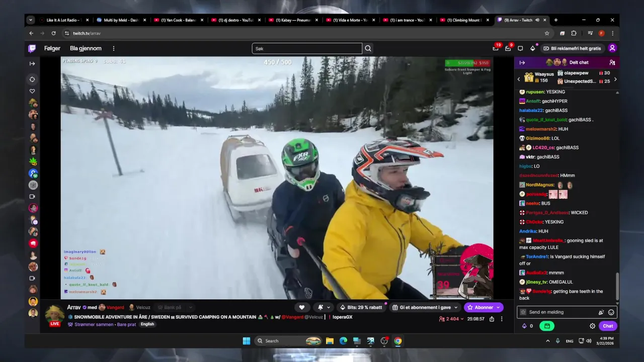Click Bli reklamefri helt gratis button
644x362 pixels.
pyautogui.click(x=572, y=48)
